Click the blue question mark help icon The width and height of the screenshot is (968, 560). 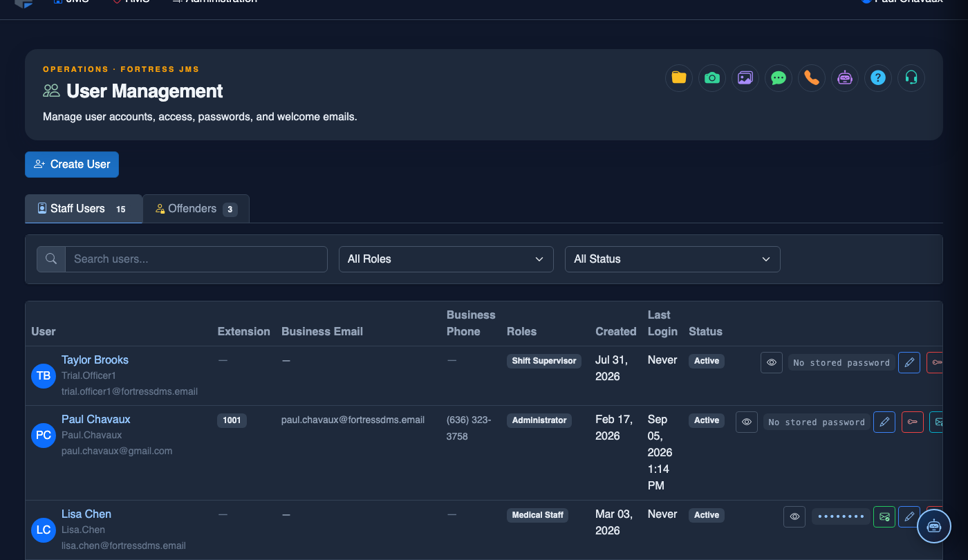(878, 78)
